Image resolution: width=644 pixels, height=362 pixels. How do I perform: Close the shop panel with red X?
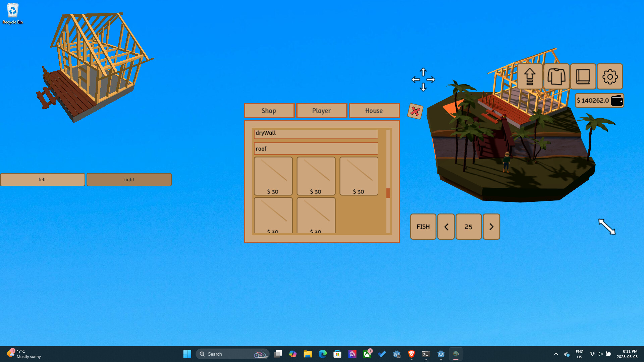tap(415, 111)
